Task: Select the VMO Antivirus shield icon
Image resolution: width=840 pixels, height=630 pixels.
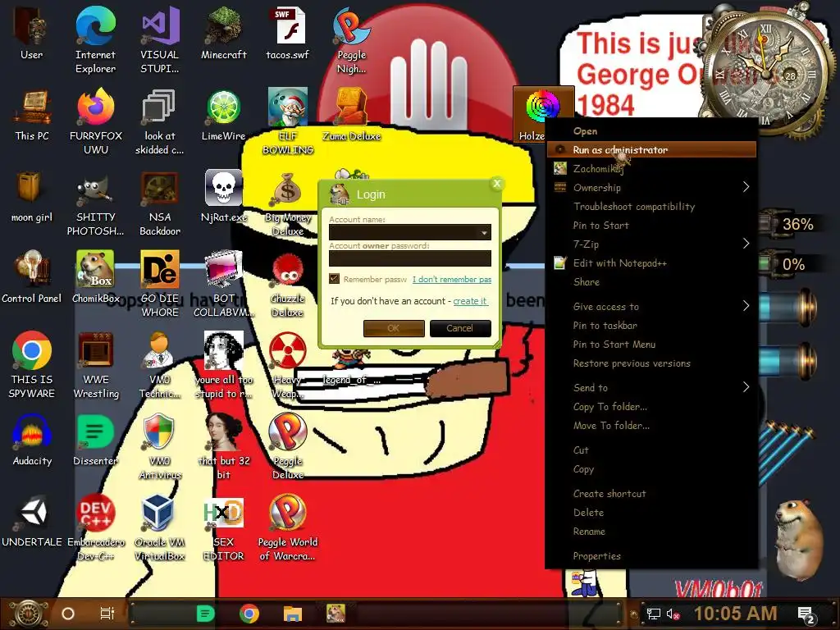Action: [x=160, y=446]
